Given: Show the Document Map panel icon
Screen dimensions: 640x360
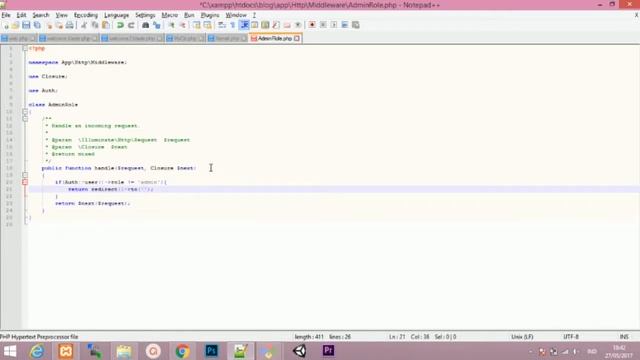Looking at the screenshot, I should coord(265,25).
